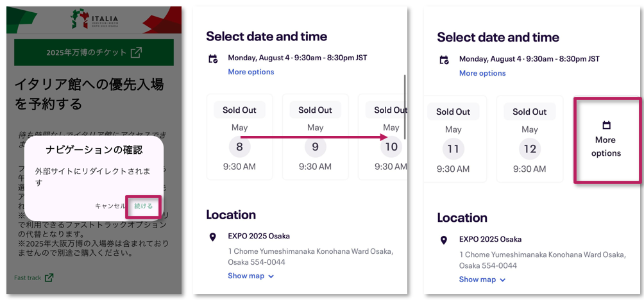The height and width of the screenshot is (300, 644).
Task: Select the May 8 sold out date
Action: [239, 137]
